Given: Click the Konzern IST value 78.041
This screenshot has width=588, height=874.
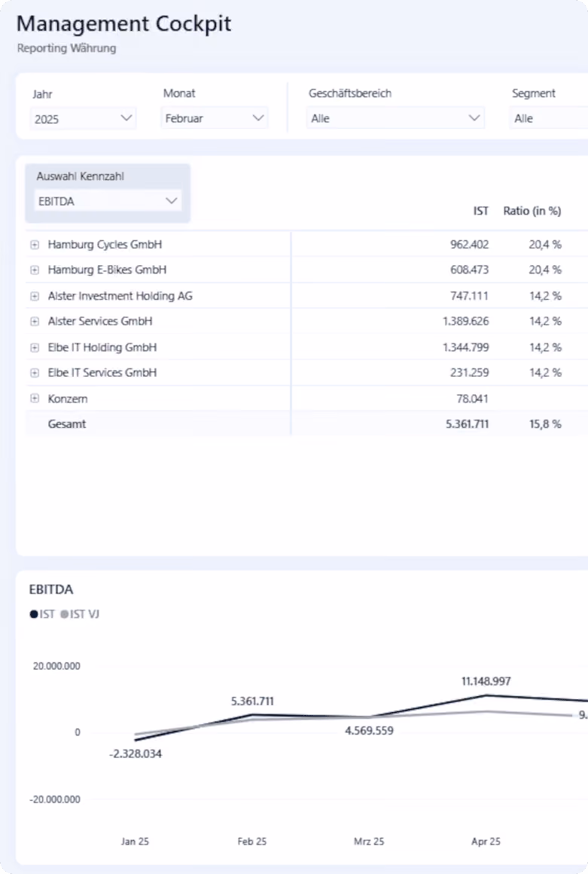Looking at the screenshot, I should (x=472, y=399).
